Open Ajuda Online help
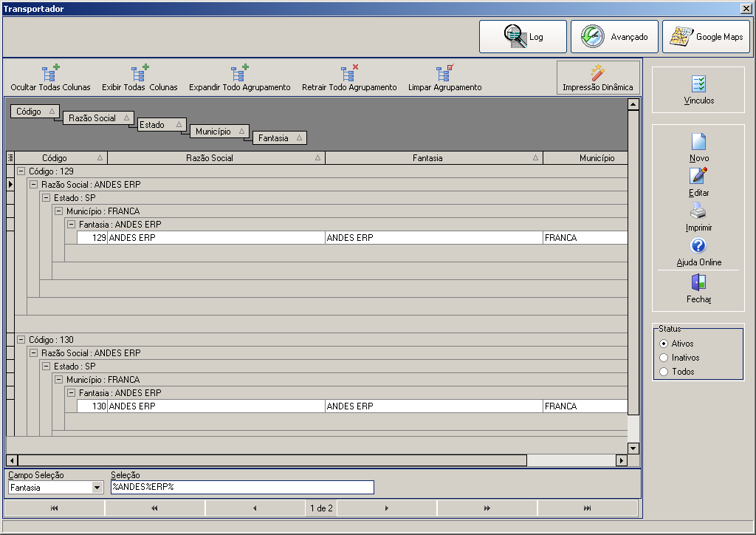756x535 pixels. pos(698,252)
